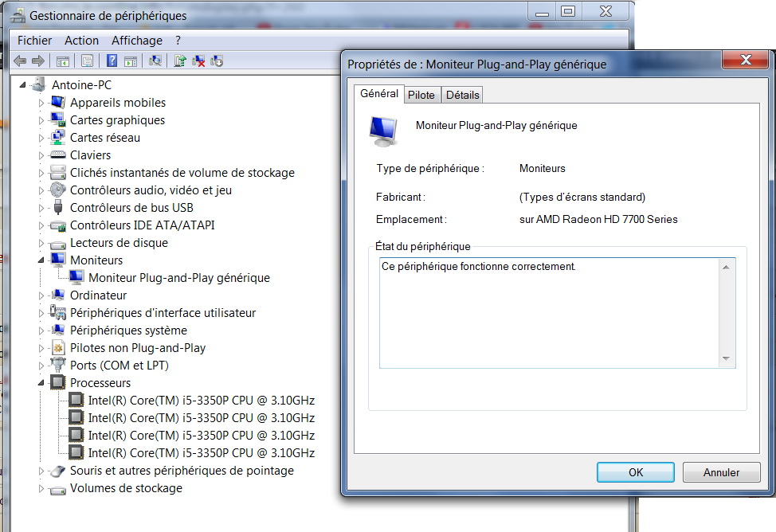Collapse the Processeurs node
776x532 pixels.
tap(41, 383)
